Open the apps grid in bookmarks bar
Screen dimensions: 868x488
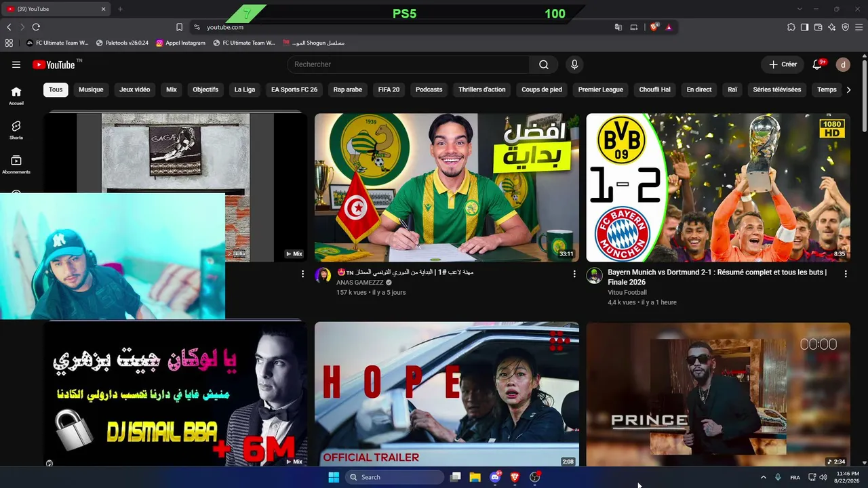tap(9, 43)
